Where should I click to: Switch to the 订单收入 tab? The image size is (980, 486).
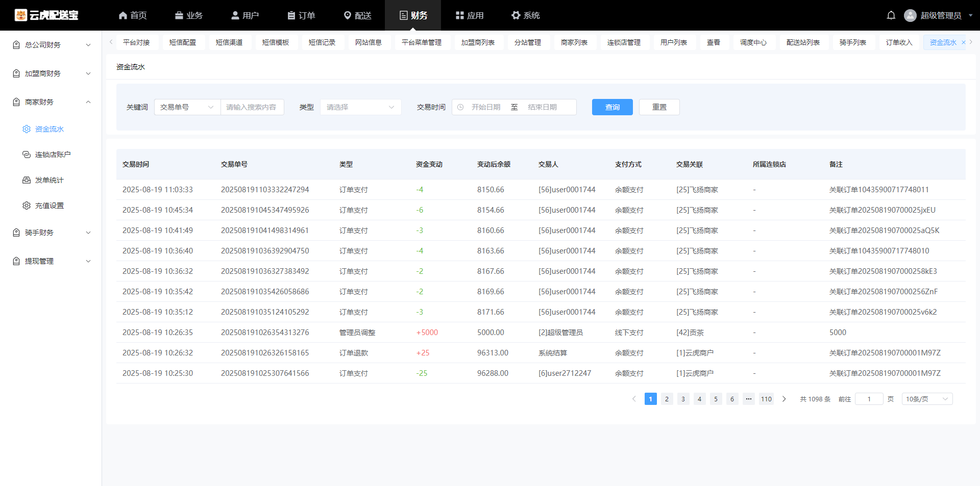pyautogui.click(x=899, y=42)
